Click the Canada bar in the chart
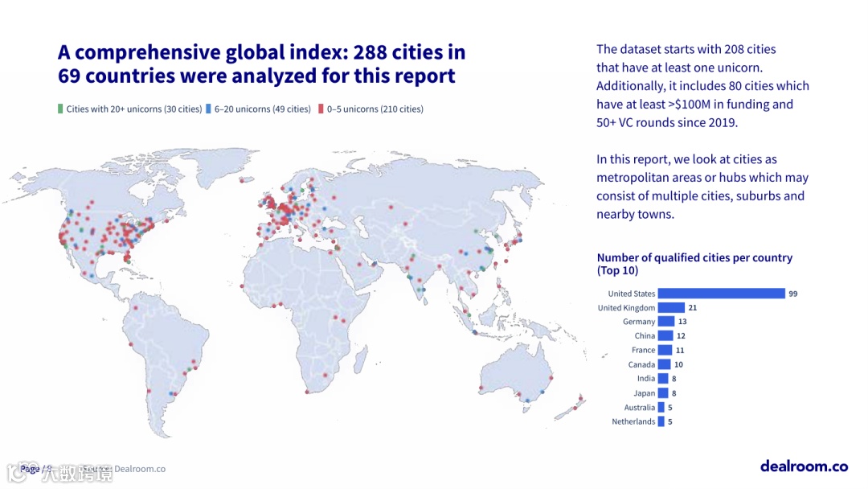 pyautogui.click(x=665, y=364)
